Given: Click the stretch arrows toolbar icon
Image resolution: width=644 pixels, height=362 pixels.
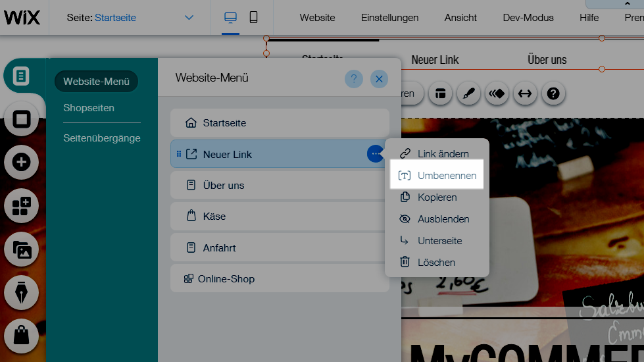Looking at the screenshot, I should pyautogui.click(x=524, y=93).
